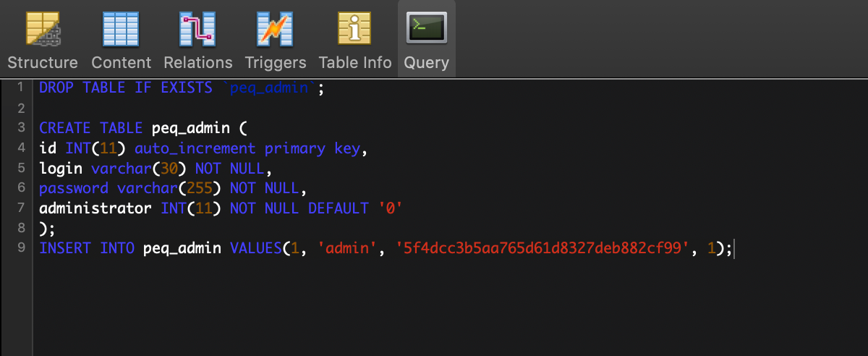868x356 pixels.
Task: Click the "Relations" toolbar label
Action: click(197, 63)
